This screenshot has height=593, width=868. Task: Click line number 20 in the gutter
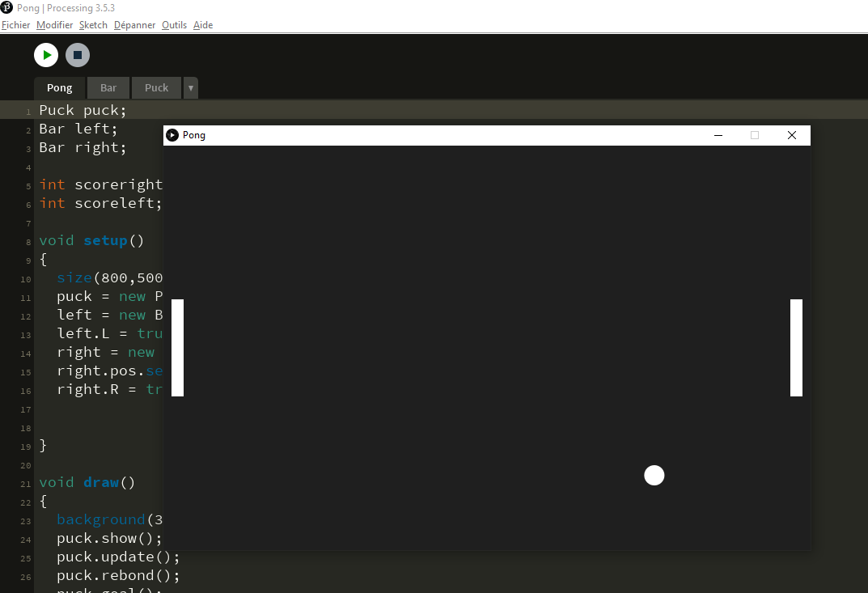click(25, 466)
